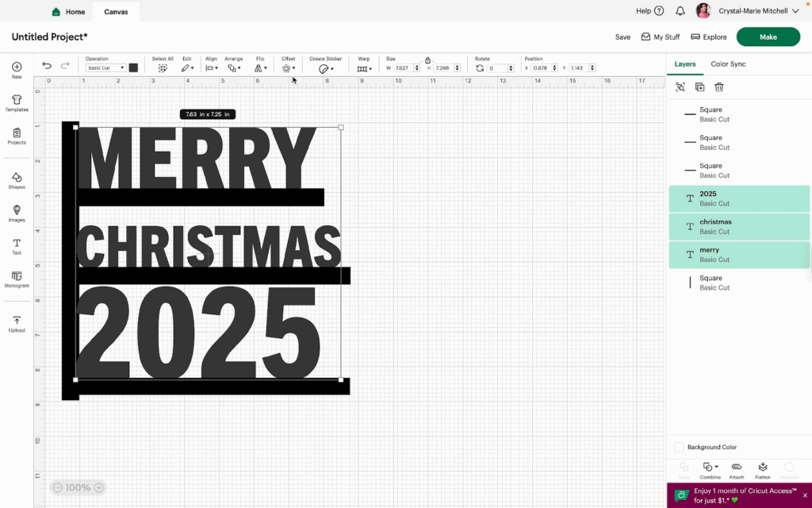The width and height of the screenshot is (812, 508).
Task: Click the Attach tool
Action: (737, 470)
